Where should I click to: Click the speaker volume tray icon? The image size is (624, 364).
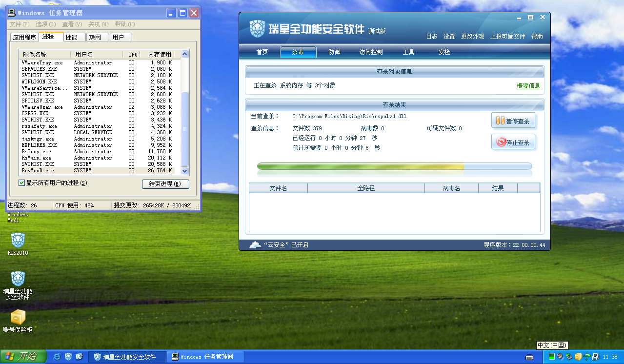(561, 357)
